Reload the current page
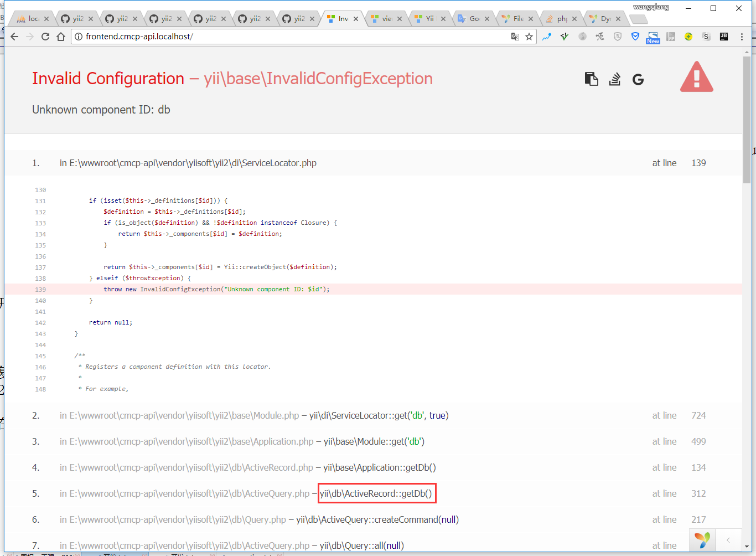This screenshot has width=756, height=556. (x=45, y=37)
